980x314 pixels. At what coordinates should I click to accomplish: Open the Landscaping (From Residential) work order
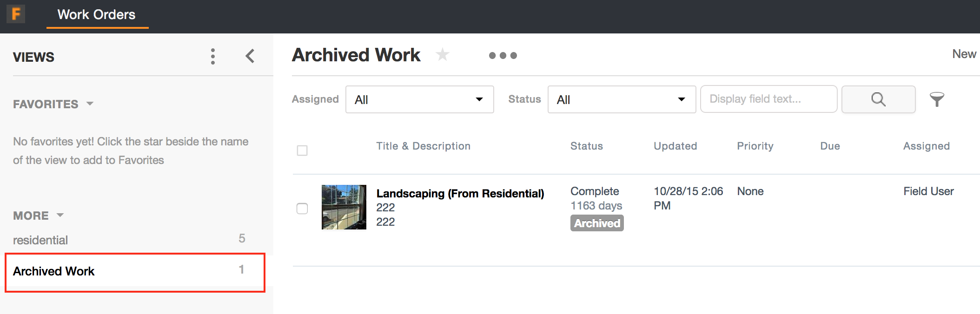click(460, 193)
